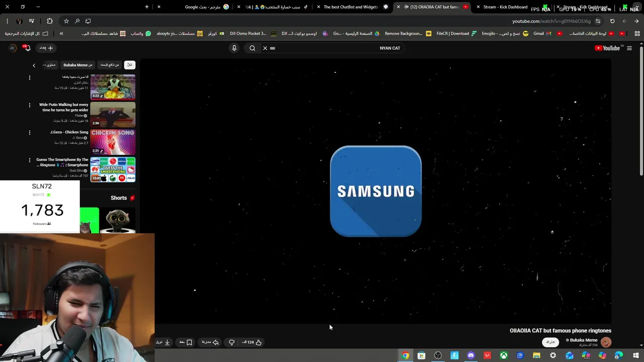Open the Remove Background bookmark
This screenshot has width=644, height=362.
tap(408, 34)
